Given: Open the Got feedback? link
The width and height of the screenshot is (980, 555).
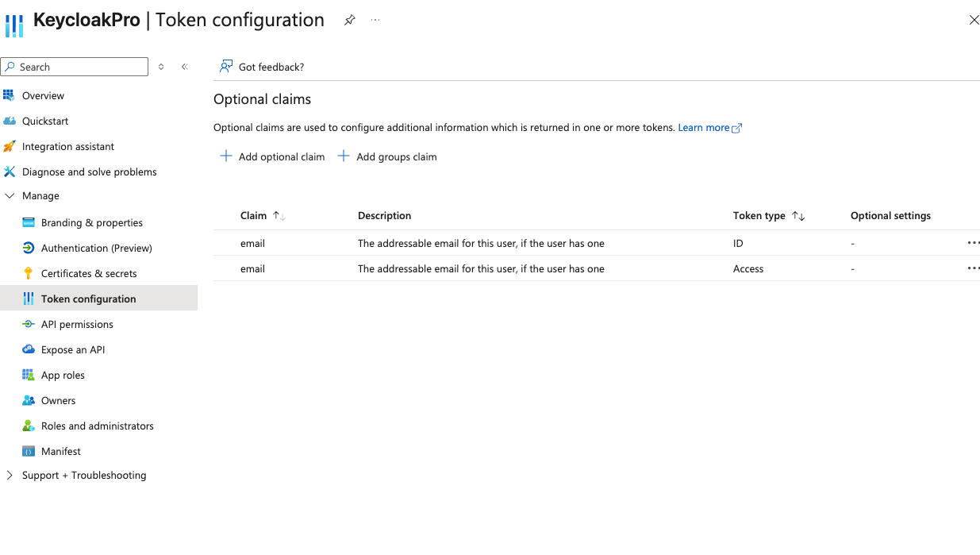Looking at the screenshot, I should pyautogui.click(x=271, y=67).
